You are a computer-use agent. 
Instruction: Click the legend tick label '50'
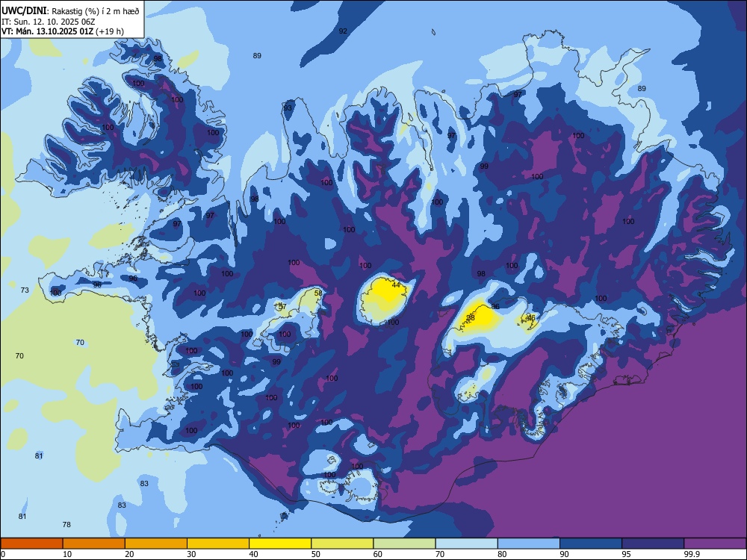tap(316, 554)
